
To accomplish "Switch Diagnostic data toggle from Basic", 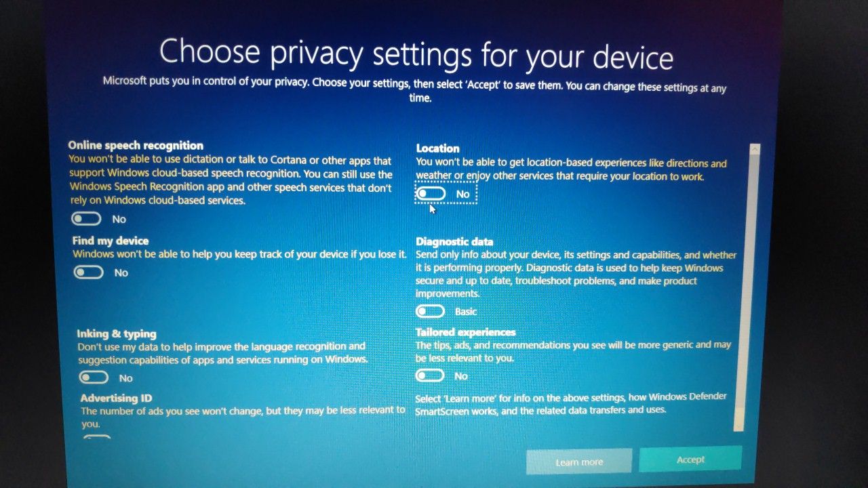I will pos(430,311).
